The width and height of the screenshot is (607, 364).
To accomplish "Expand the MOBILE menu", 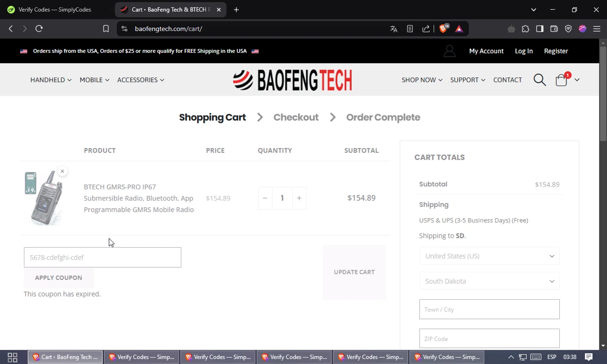I will point(95,80).
